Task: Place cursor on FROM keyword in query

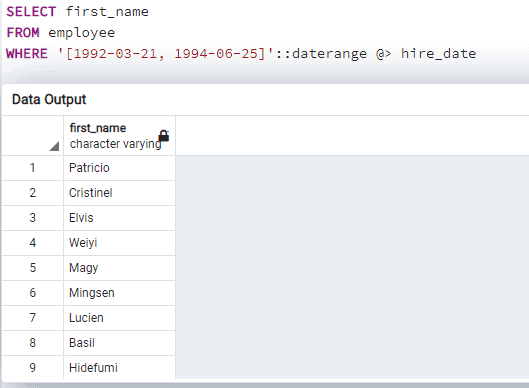Action: click(x=23, y=33)
